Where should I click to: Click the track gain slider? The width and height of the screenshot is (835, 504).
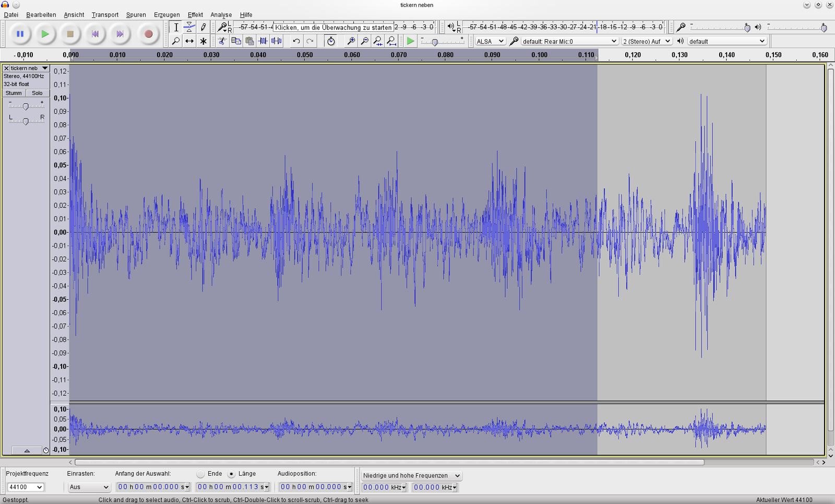(26, 106)
